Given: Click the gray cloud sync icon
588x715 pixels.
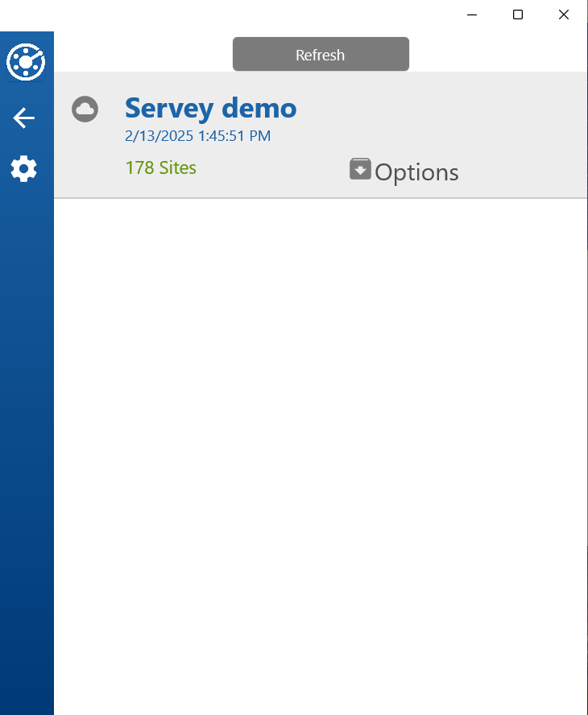Looking at the screenshot, I should 85,109.
